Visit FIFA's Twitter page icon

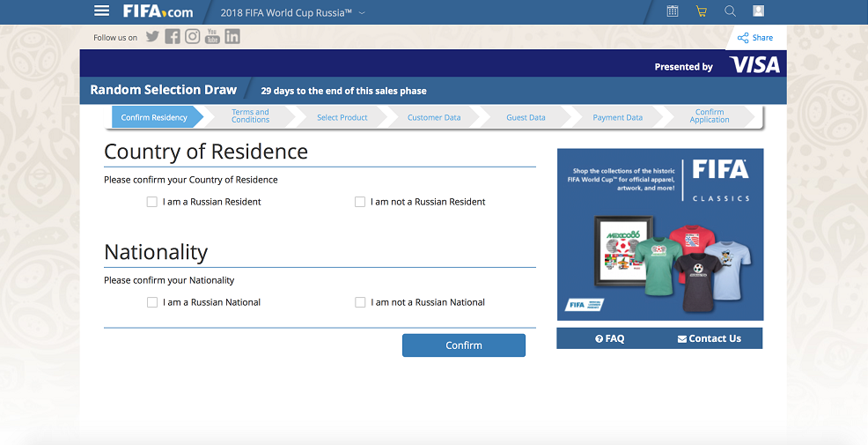coord(153,37)
